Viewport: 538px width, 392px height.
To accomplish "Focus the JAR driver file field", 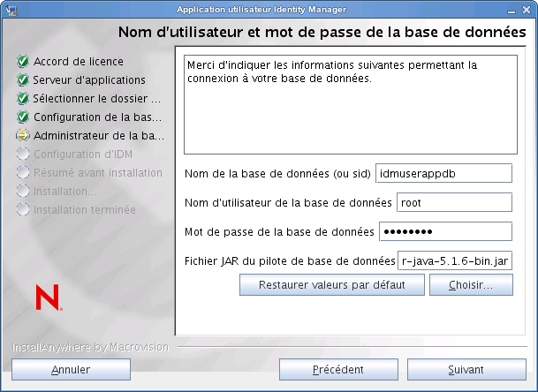I will 455,261.
